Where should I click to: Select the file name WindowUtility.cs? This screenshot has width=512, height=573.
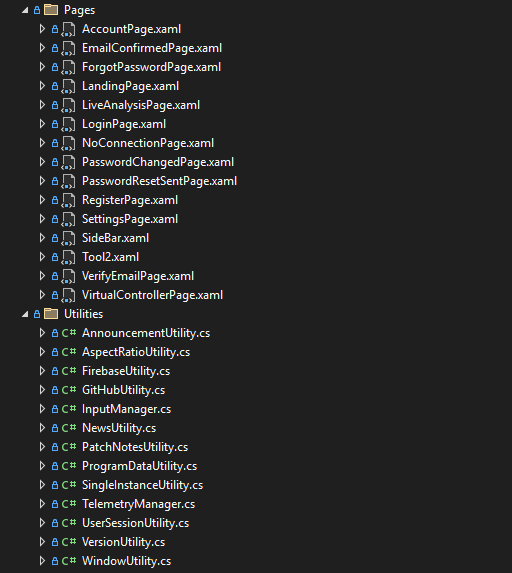(x=126, y=561)
